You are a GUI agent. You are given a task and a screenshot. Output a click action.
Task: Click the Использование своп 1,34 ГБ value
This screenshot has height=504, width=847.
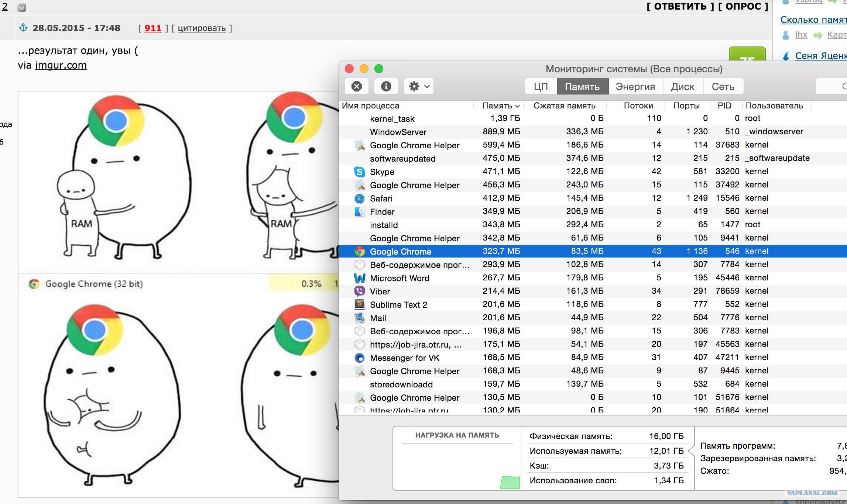click(x=669, y=480)
